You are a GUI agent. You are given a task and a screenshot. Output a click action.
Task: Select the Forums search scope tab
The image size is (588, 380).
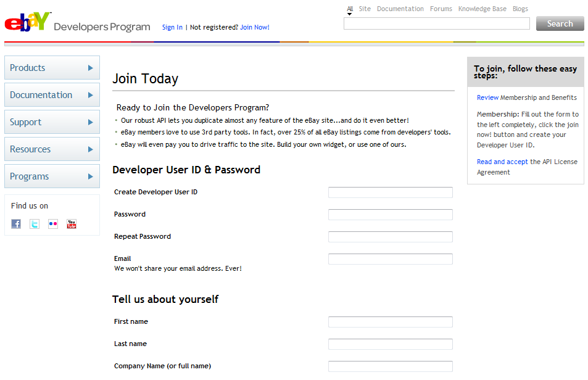coord(441,9)
